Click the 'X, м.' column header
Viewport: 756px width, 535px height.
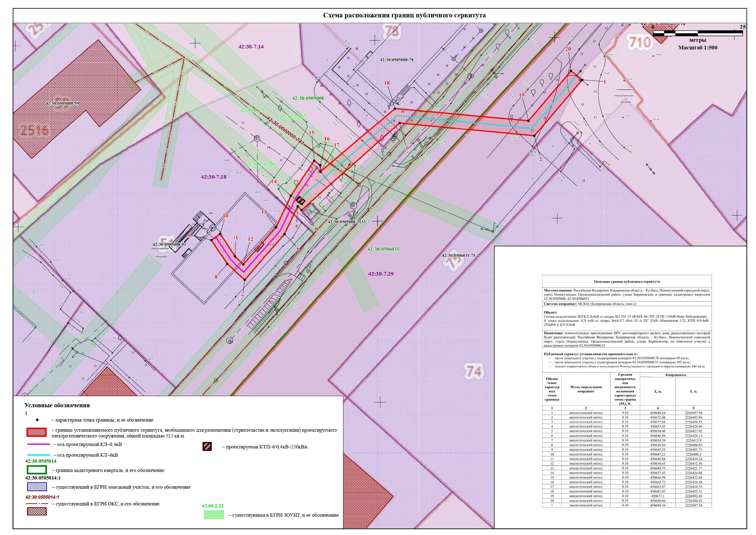pos(658,392)
